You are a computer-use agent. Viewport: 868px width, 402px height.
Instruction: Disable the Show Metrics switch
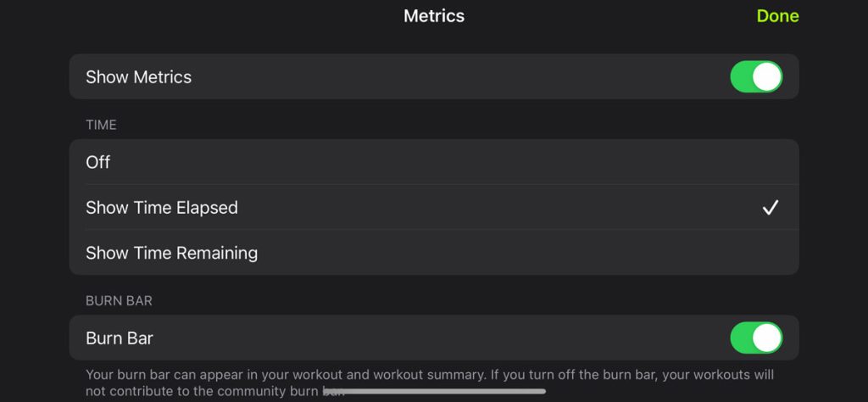coord(755,77)
